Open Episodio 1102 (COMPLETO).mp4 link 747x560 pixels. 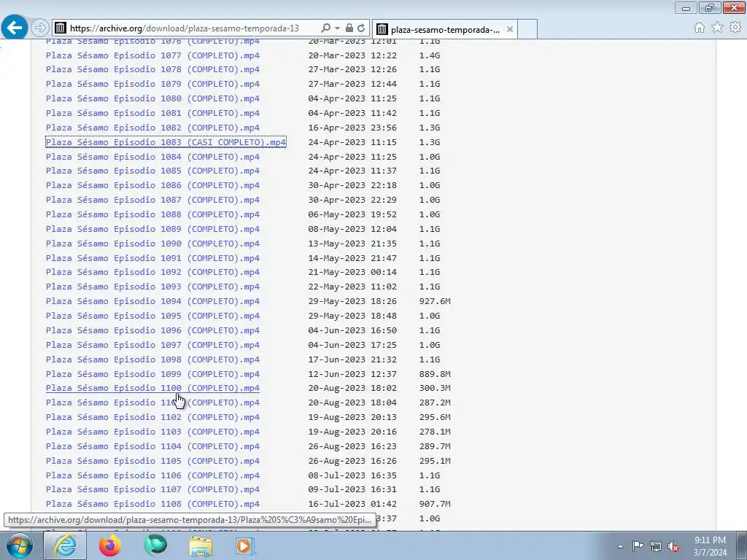pos(152,417)
